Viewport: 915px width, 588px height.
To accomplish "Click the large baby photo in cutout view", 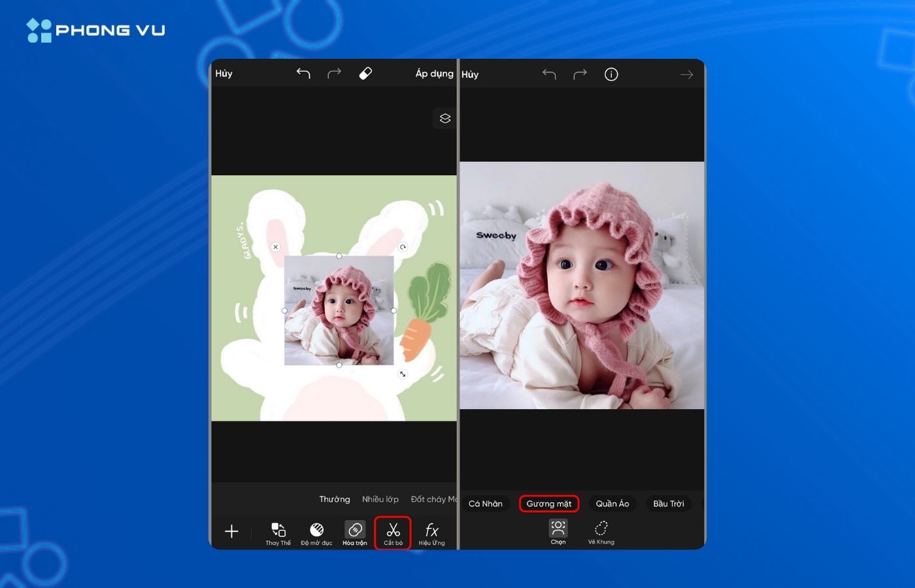I will pyautogui.click(x=582, y=286).
